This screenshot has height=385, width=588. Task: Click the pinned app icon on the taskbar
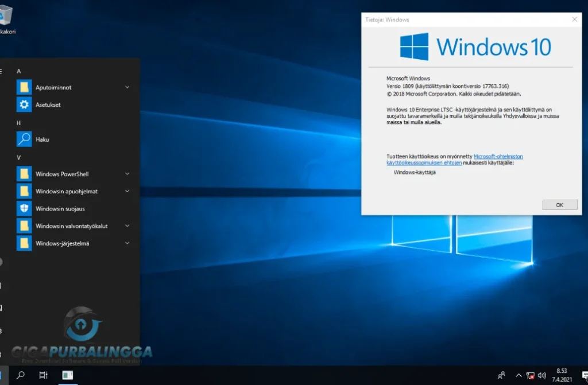pyautogui.click(x=67, y=376)
